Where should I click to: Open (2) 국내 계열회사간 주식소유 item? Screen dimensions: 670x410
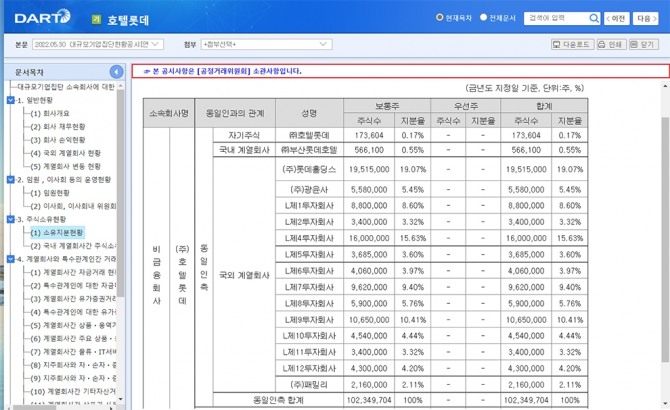point(73,246)
